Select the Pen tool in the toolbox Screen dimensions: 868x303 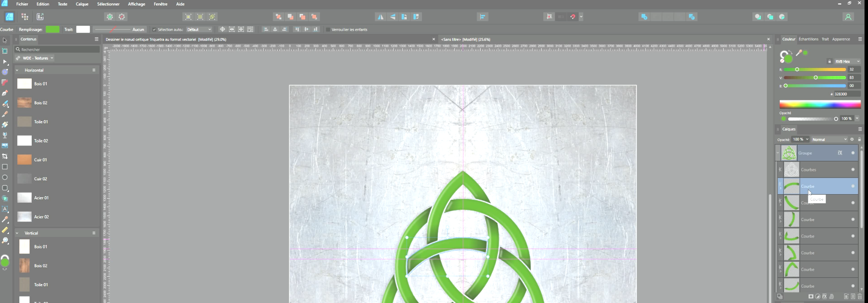tap(5, 93)
